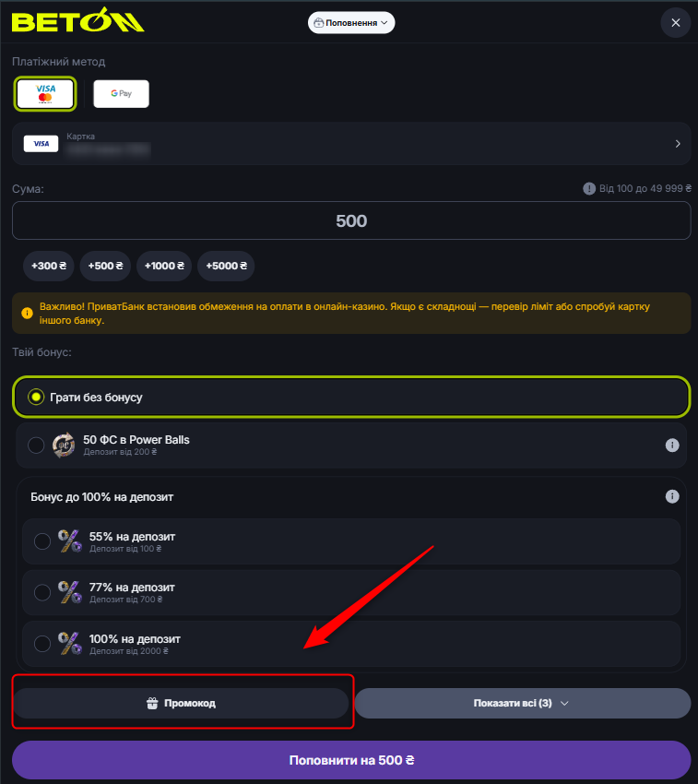Click Поповнити на 500 ₴ button
Viewport: 698px width, 784px height.
pos(351,760)
